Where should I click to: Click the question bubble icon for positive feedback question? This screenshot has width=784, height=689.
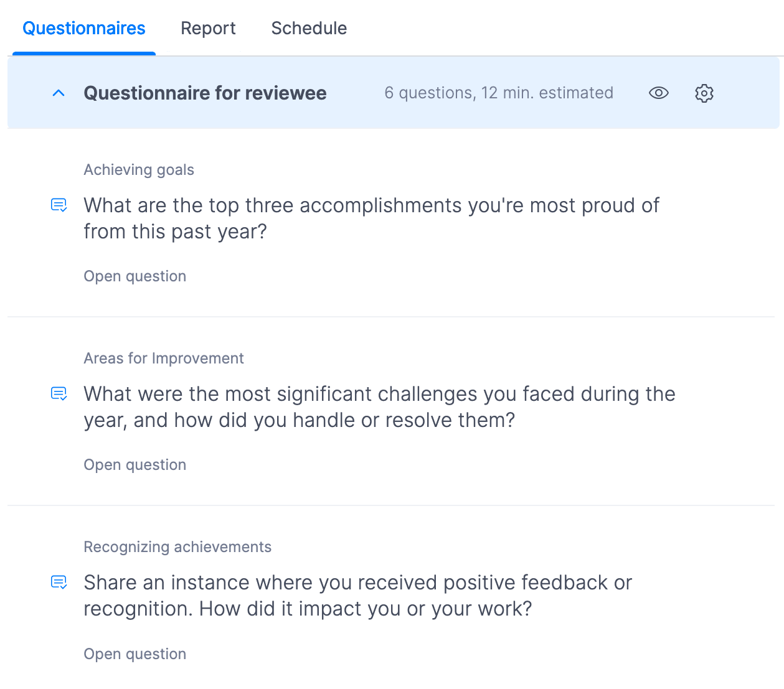(x=59, y=582)
